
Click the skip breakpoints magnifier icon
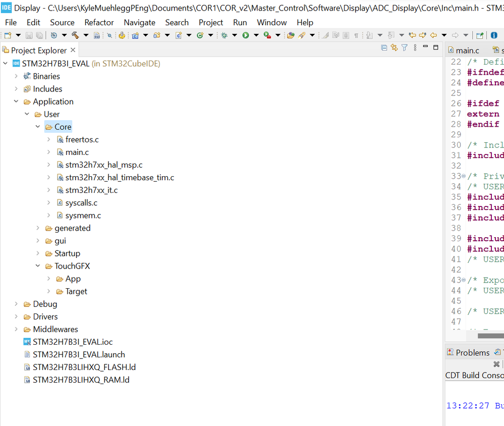click(109, 35)
